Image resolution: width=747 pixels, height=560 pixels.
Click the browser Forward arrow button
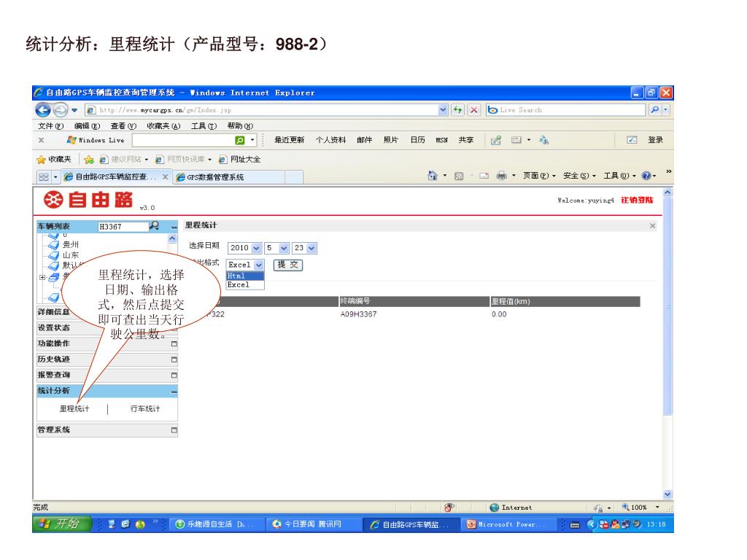[x=61, y=110]
